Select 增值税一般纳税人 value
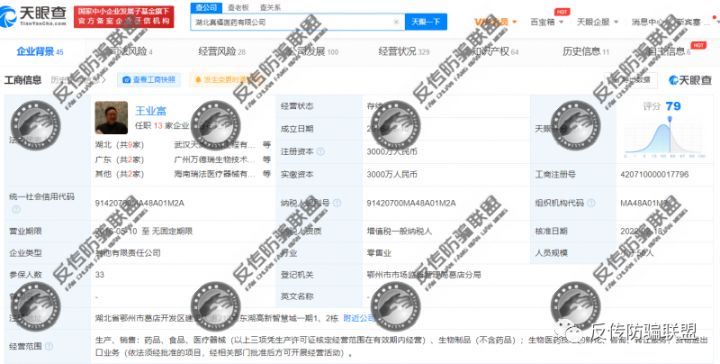The height and width of the screenshot is (364, 720). coord(399,231)
